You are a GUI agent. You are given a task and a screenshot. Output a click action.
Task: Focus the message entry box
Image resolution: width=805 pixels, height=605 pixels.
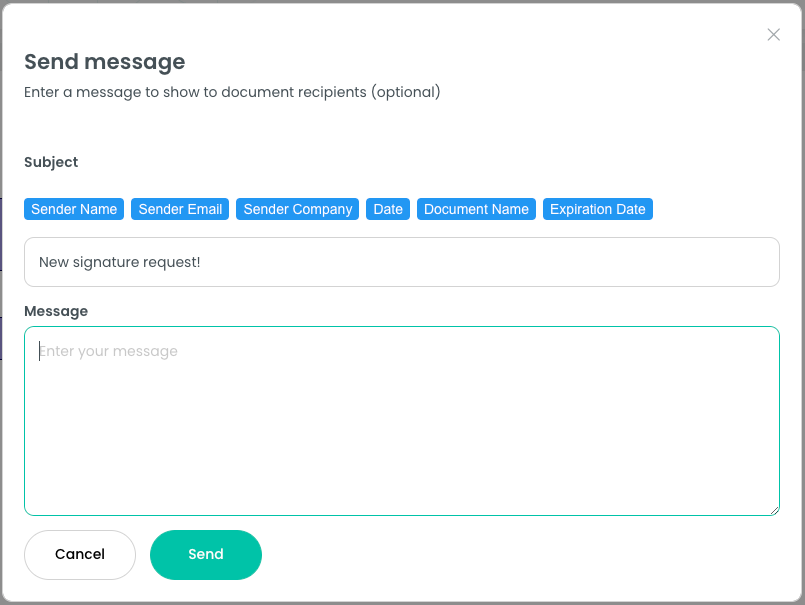pyautogui.click(x=400, y=420)
